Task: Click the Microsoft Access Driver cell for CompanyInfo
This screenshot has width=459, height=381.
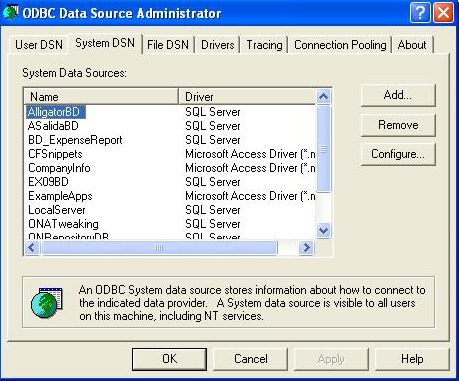Action: [x=250, y=168]
